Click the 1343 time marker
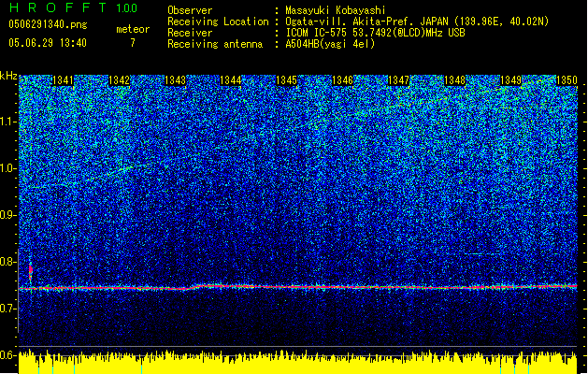 click(x=175, y=80)
